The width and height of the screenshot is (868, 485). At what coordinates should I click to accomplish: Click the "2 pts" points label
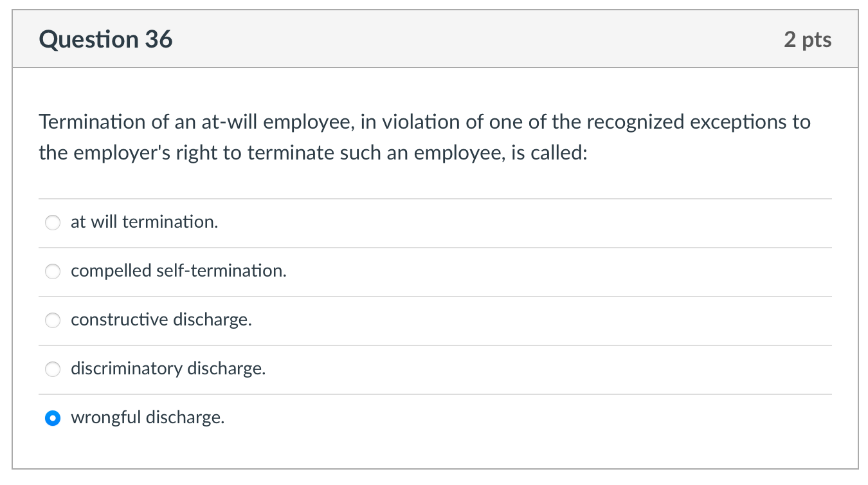(x=809, y=39)
